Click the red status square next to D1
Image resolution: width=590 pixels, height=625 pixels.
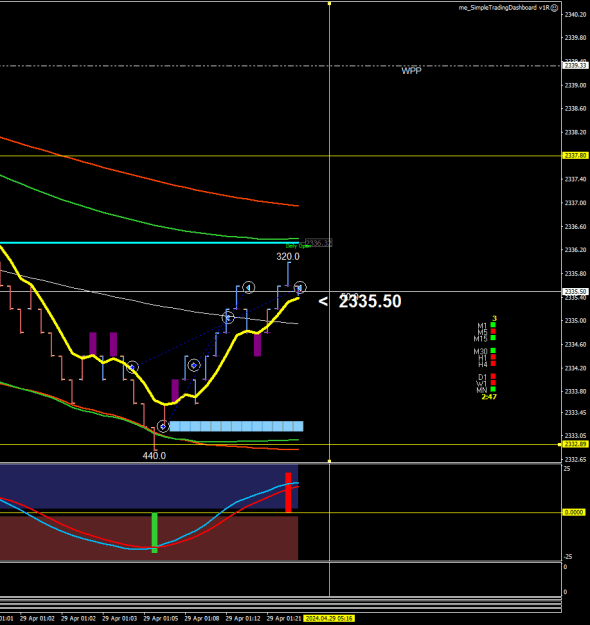[493, 376]
